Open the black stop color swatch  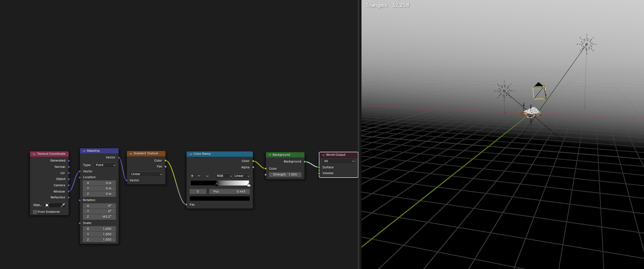220,198
